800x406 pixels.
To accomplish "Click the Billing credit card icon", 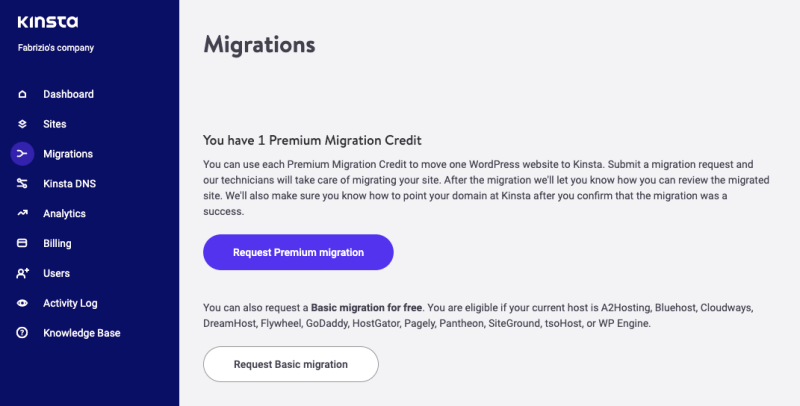I will [22, 243].
